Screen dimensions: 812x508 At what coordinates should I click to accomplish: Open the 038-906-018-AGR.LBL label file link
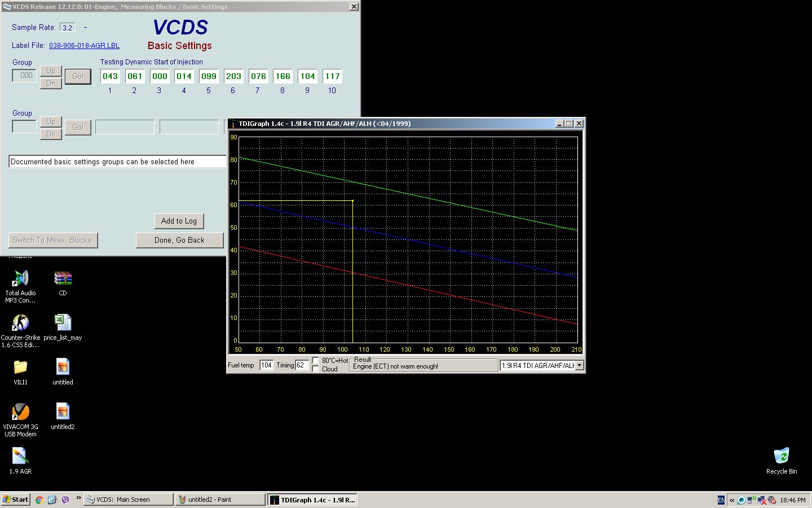[x=84, y=46]
